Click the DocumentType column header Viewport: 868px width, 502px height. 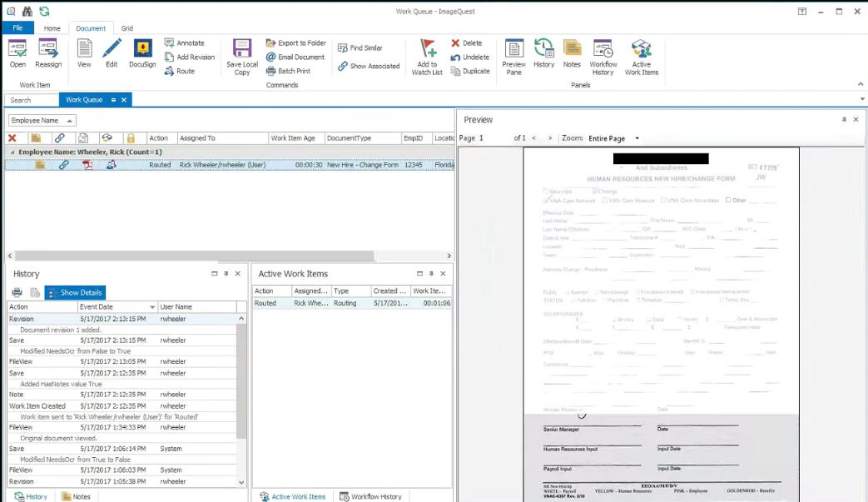point(362,138)
